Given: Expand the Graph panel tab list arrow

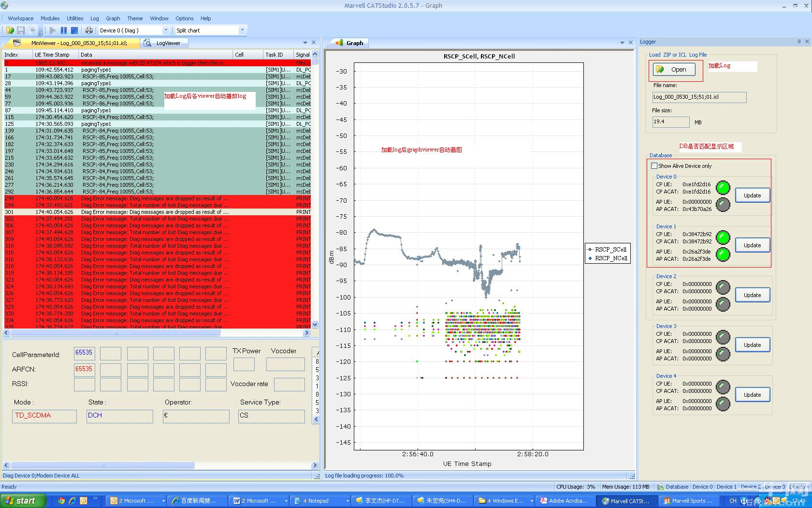Looking at the screenshot, I should pyautogui.click(x=622, y=43).
